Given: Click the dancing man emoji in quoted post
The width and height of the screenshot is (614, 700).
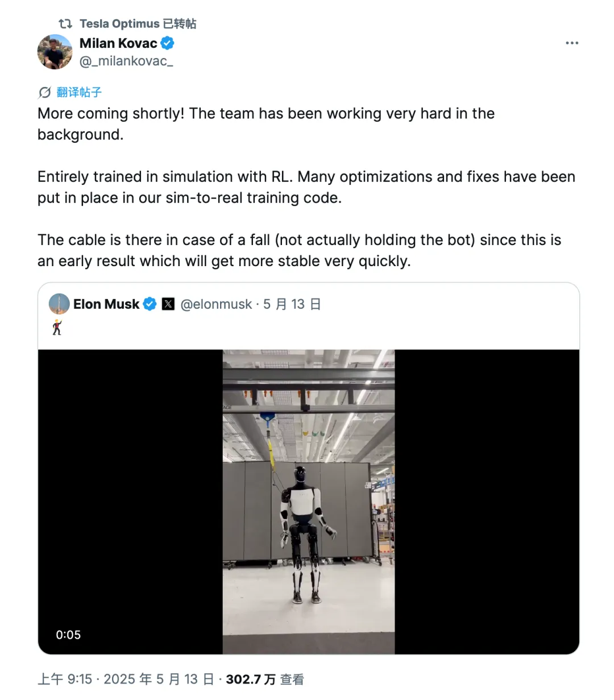Looking at the screenshot, I should tap(57, 327).
